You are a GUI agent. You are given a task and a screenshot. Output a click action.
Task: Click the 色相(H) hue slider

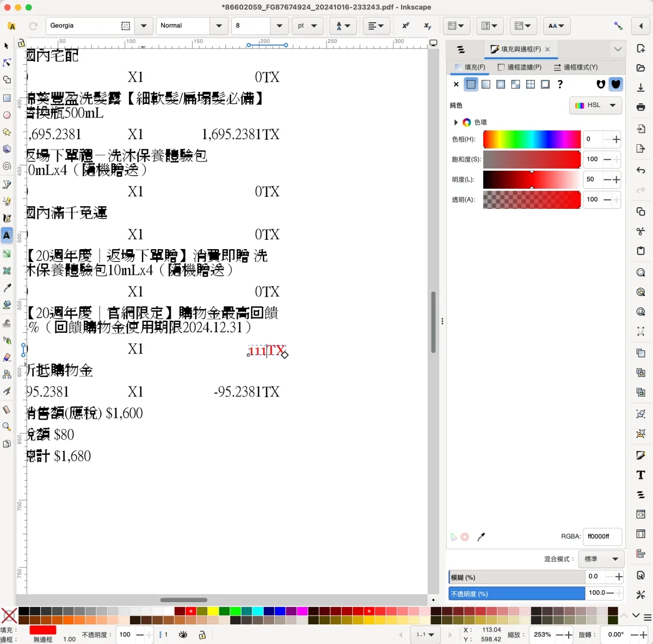pyautogui.click(x=532, y=139)
